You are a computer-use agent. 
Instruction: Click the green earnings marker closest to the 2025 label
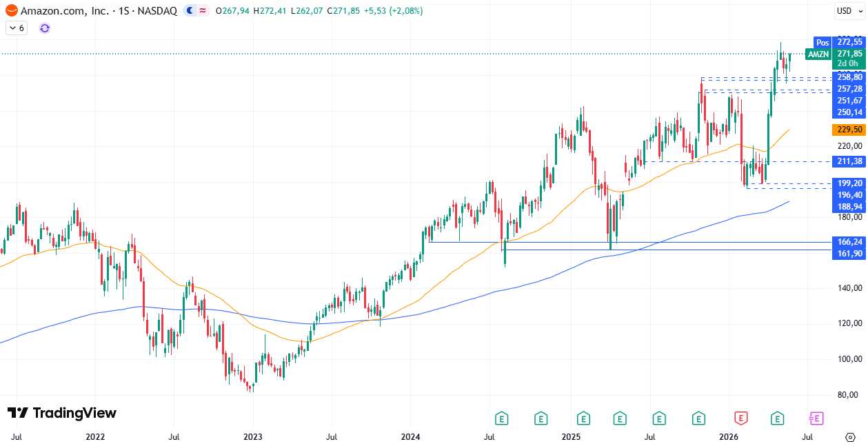(x=583, y=418)
